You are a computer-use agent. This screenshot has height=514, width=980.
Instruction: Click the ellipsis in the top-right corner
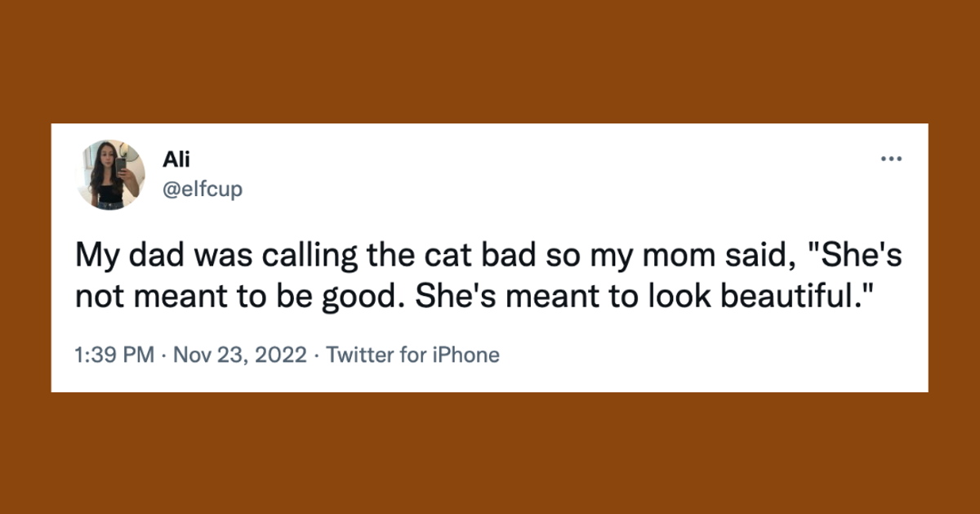pyautogui.click(x=891, y=158)
